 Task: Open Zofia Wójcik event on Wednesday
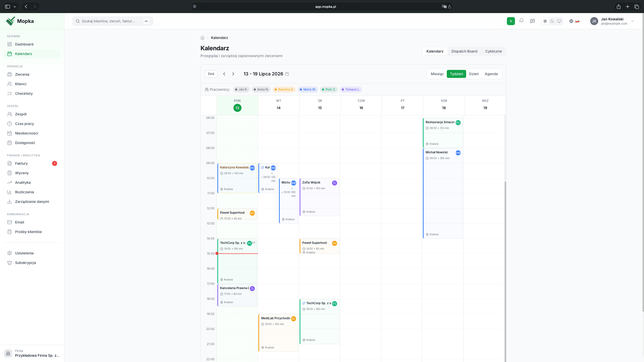pyautogui.click(x=319, y=197)
